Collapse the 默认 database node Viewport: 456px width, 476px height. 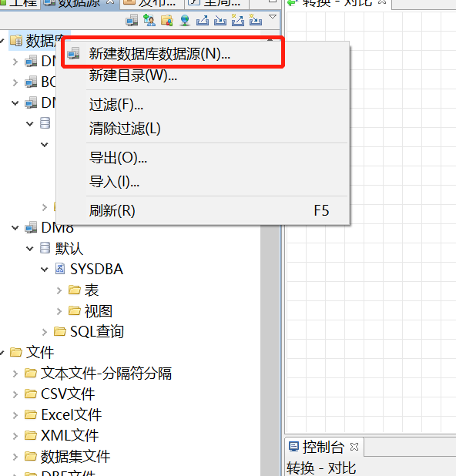(x=30, y=249)
